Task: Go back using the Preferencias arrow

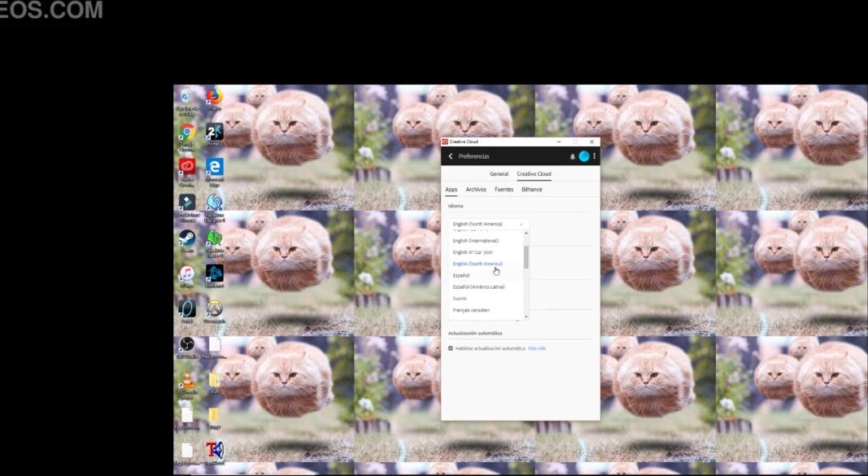Action: 451,156
